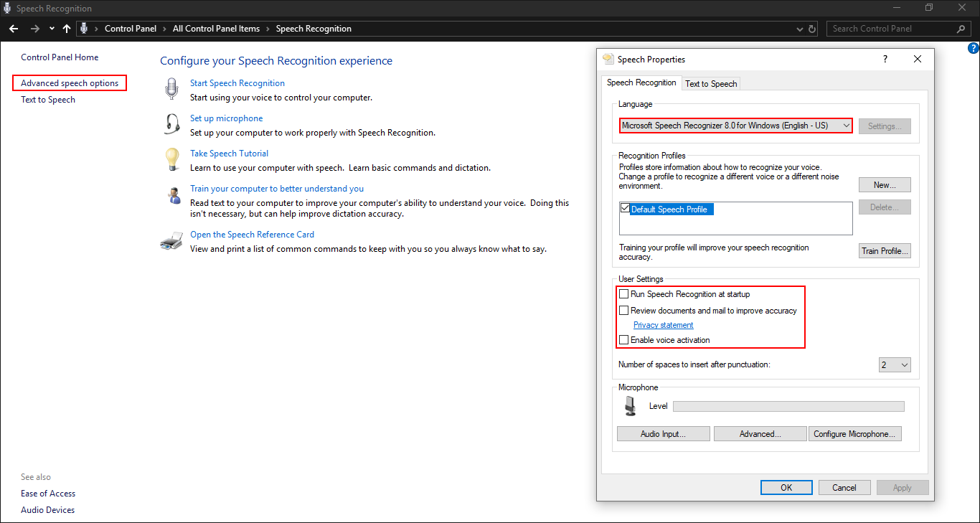Cancel the Speech Properties dialog

[x=844, y=488]
